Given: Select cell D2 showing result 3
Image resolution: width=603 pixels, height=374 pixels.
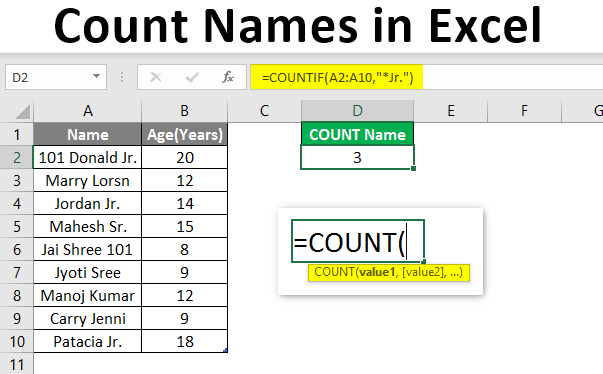Looking at the screenshot, I should coord(357,158).
